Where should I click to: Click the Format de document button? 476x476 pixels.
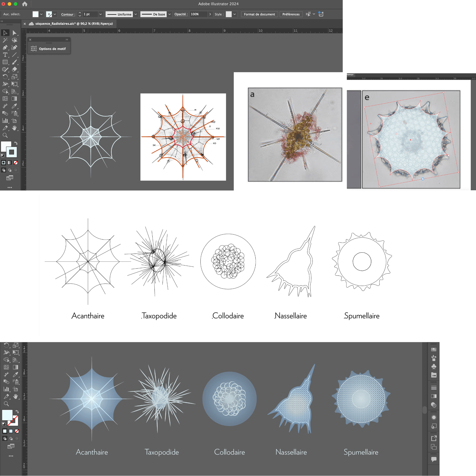(x=259, y=14)
